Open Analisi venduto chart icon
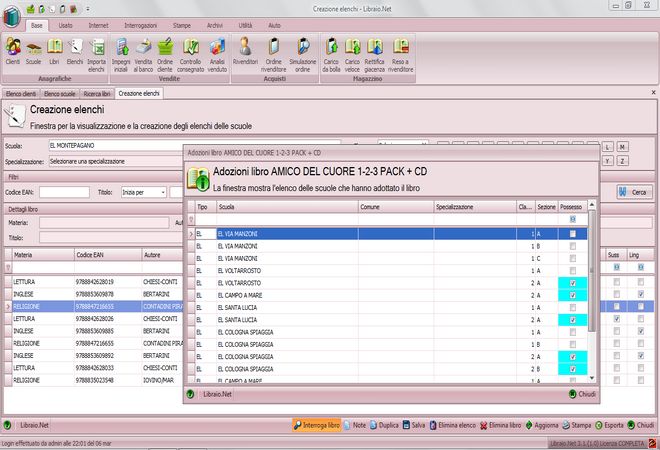660x450 pixels. [x=217, y=55]
